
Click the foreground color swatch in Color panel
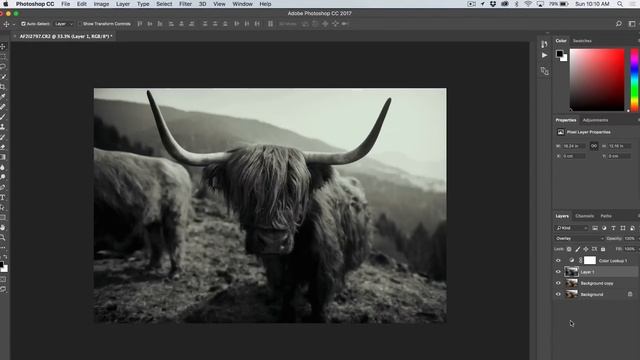click(x=559, y=53)
